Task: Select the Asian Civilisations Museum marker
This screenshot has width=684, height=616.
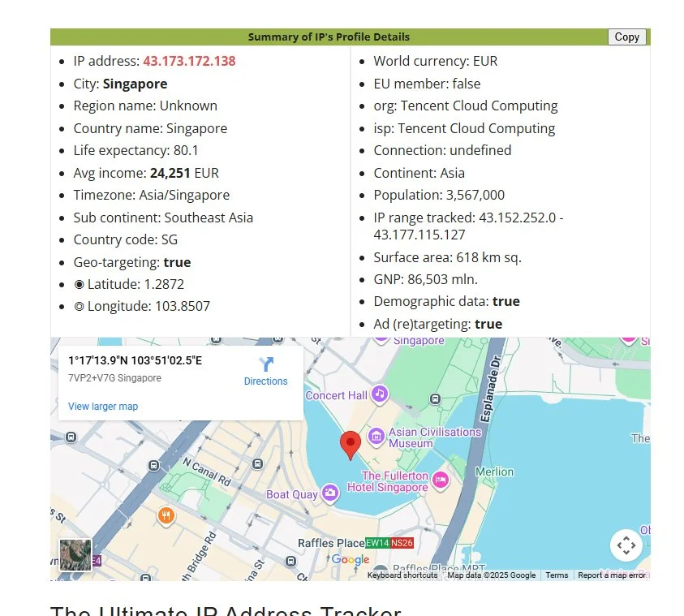Action: pos(376,437)
